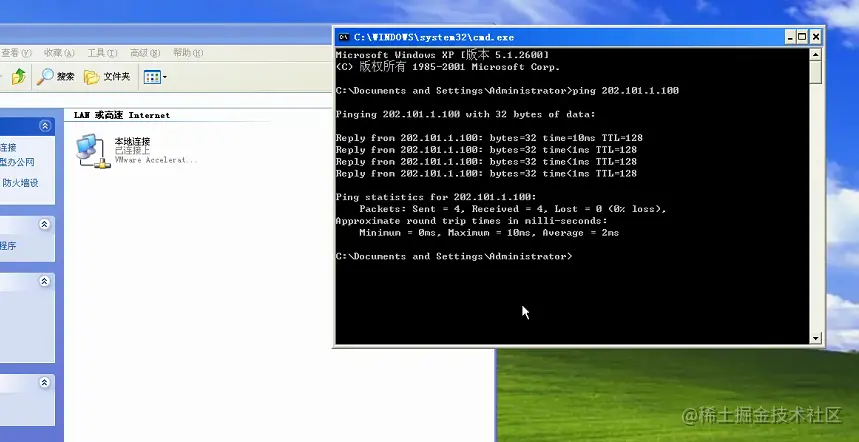Screen dimensions: 859x442
Task: Maximize the cmd.exe window
Action: tap(802, 37)
